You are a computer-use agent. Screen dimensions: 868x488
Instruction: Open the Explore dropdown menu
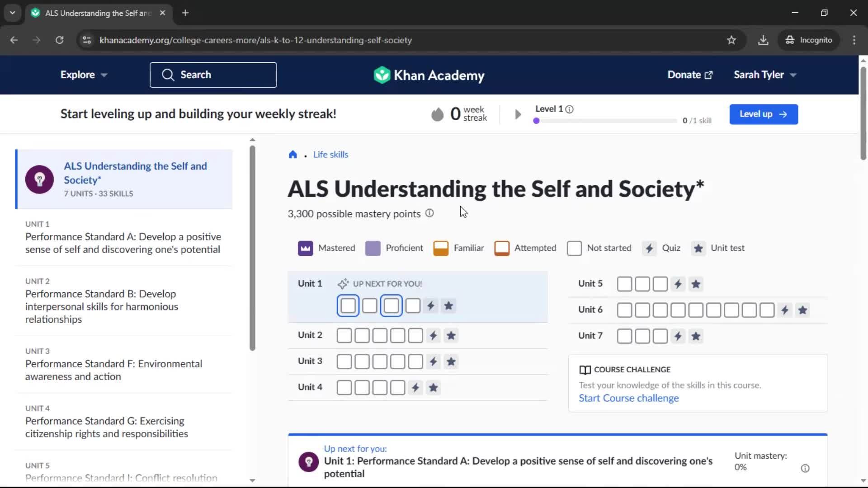[x=84, y=75]
